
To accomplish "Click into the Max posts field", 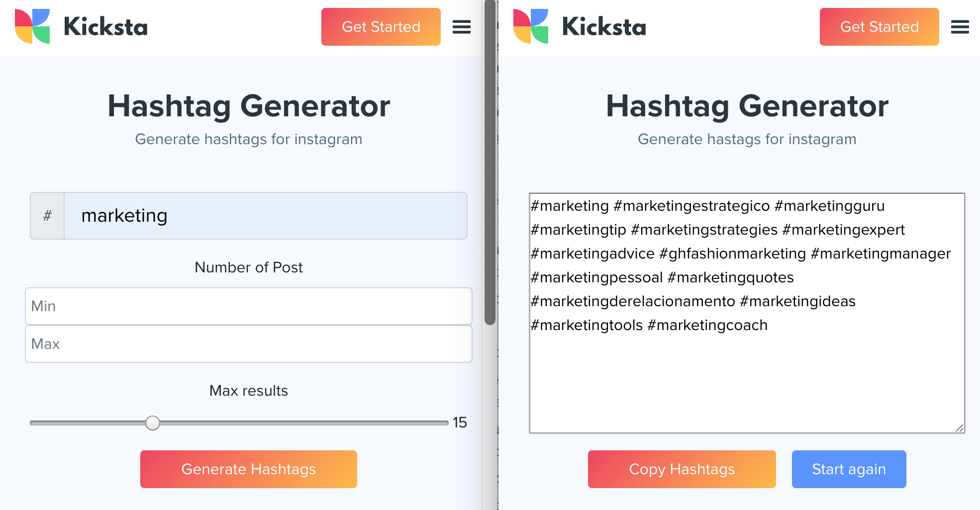I will point(249,344).
